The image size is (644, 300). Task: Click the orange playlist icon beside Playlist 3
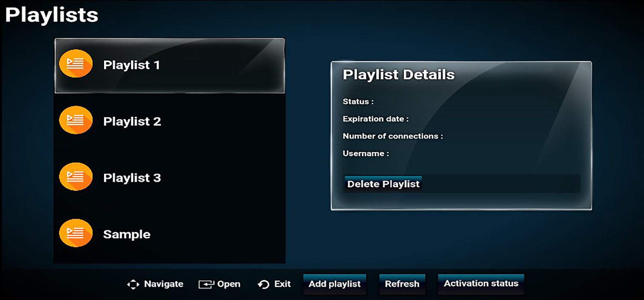pyautogui.click(x=76, y=177)
